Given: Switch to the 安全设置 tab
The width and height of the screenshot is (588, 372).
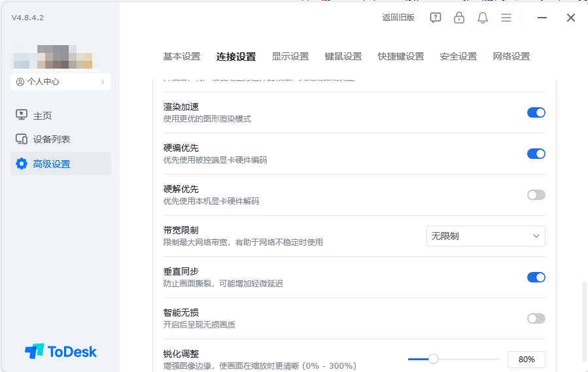Looking at the screenshot, I should (x=458, y=56).
